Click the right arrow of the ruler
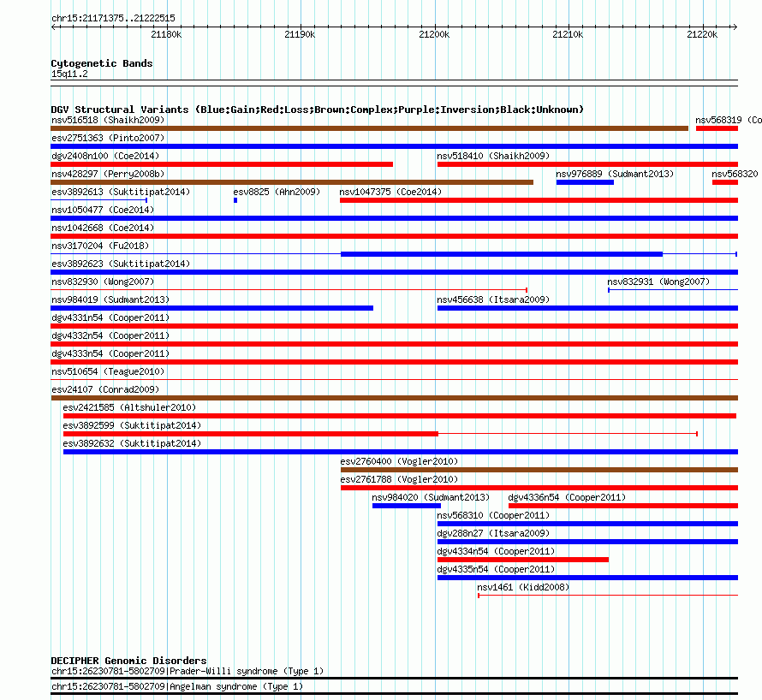The width and height of the screenshot is (762, 700). pyautogui.click(x=735, y=27)
